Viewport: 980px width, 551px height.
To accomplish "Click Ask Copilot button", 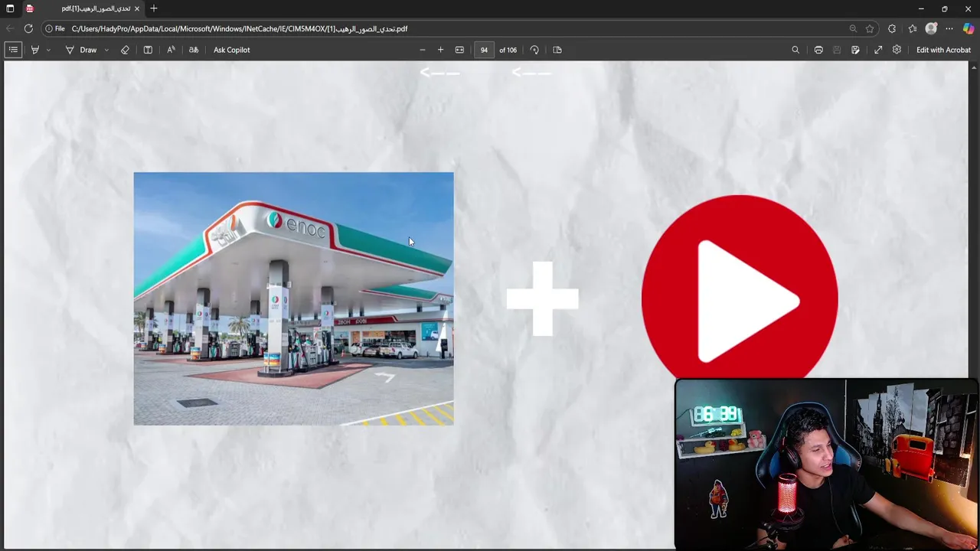I will [231, 50].
